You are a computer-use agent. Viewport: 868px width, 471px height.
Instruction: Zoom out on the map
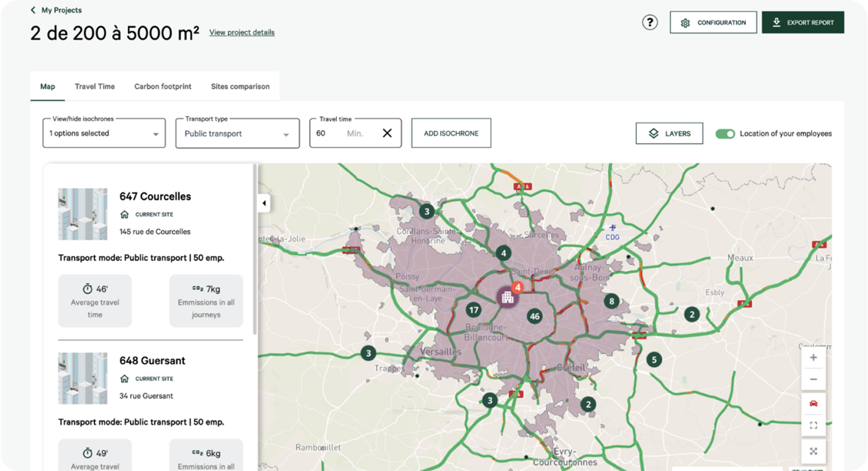click(x=813, y=379)
